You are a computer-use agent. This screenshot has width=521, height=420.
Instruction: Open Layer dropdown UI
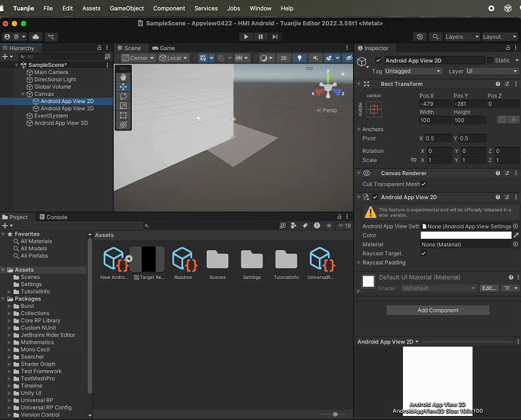pos(492,71)
